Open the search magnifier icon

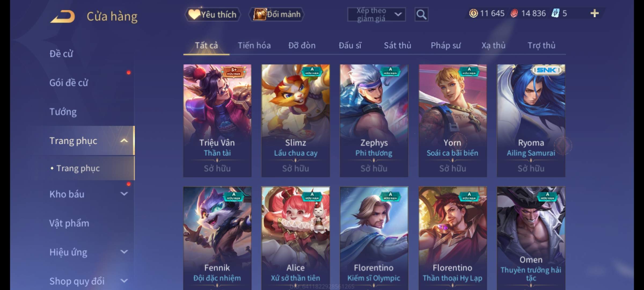click(421, 15)
